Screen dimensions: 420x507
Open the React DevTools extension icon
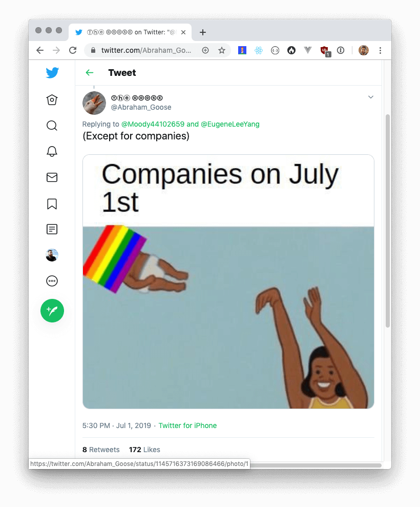point(259,50)
